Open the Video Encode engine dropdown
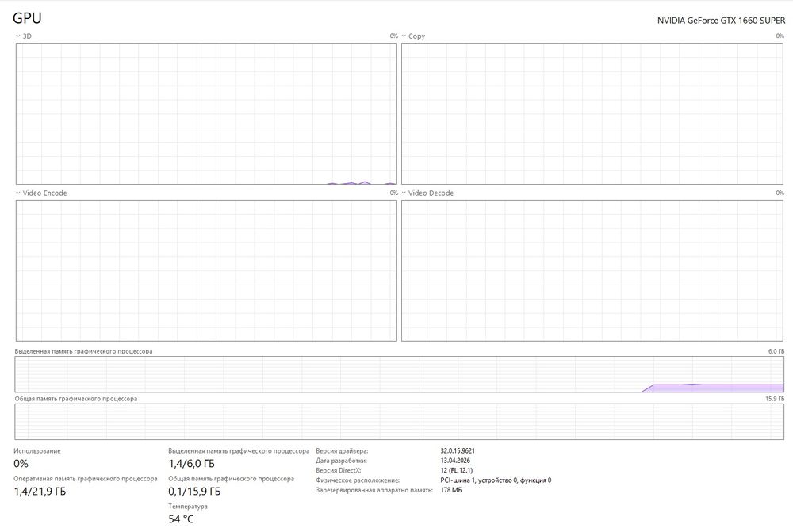The width and height of the screenshot is (793, 532). [41, 193]
